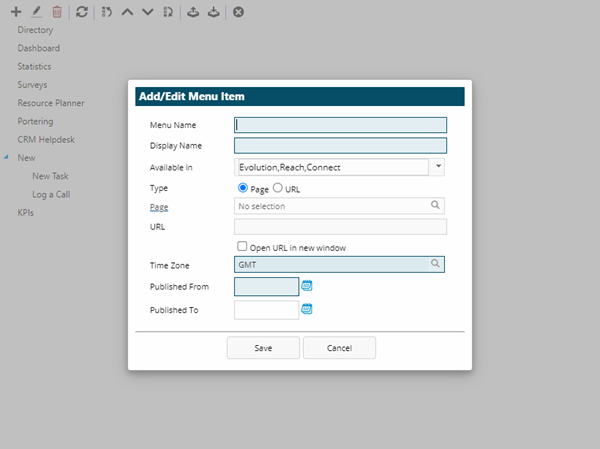Click the move down chevron icon
Screen dimensions: 600x449
(147, 12)
